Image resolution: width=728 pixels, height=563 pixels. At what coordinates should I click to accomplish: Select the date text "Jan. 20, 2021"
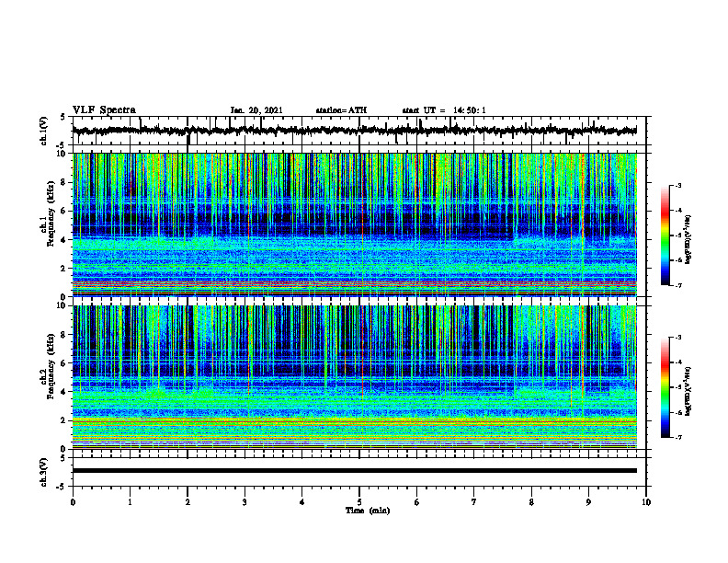point(256,110)
